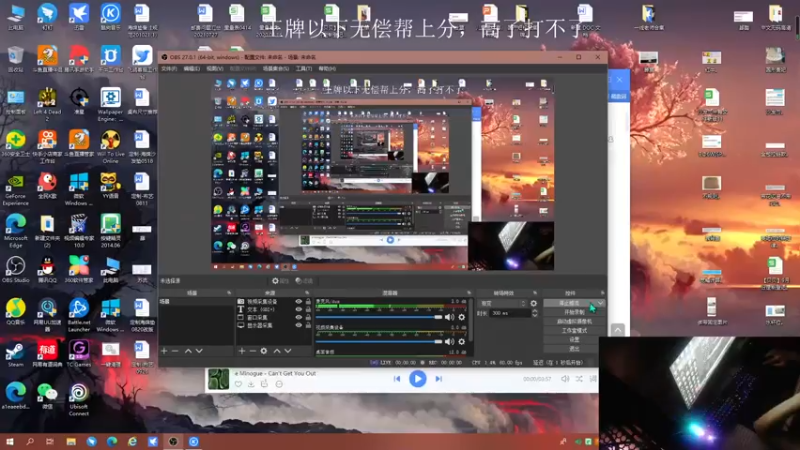Viewport: 800px width, 450px height.
Task: Share the current song in music player
Action: point(264,384)
